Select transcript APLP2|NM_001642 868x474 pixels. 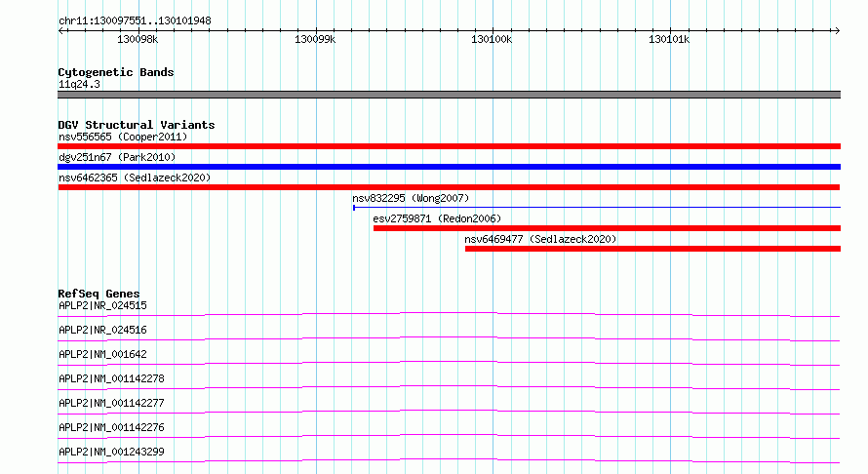[102, 354]
